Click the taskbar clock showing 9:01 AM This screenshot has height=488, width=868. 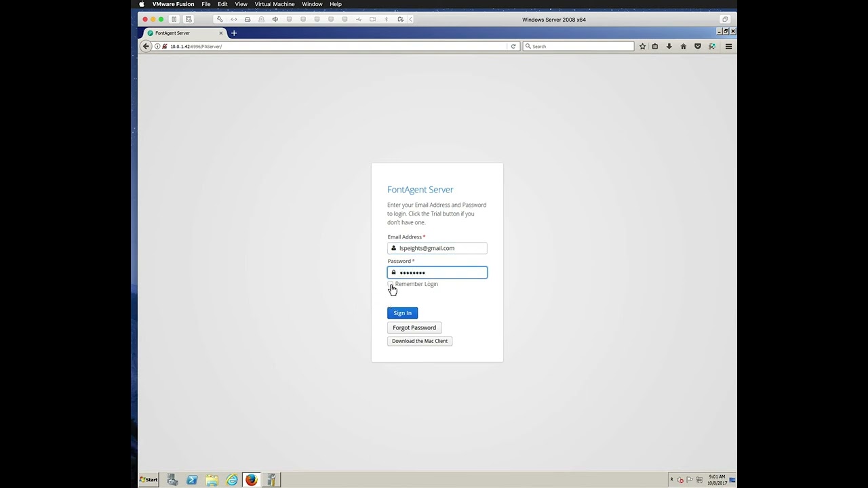717,480
